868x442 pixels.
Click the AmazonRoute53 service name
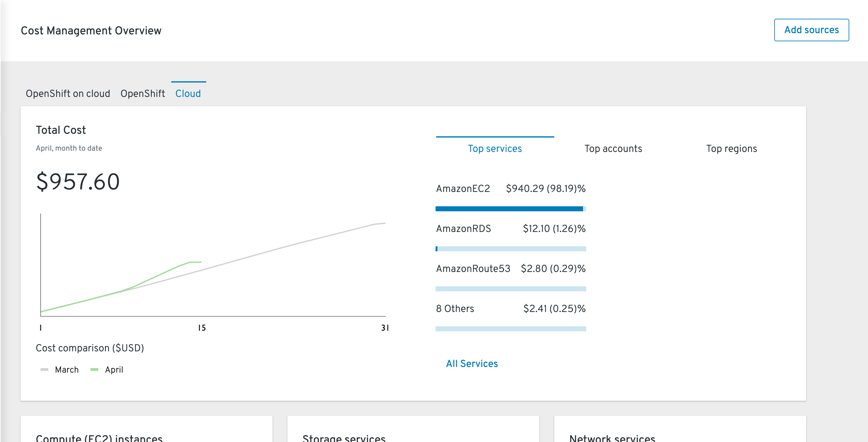coord(473,269)
